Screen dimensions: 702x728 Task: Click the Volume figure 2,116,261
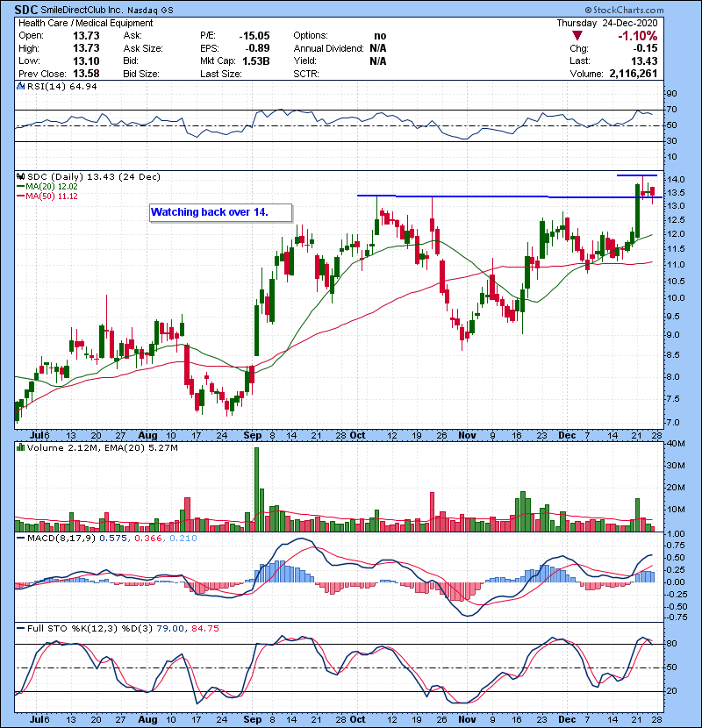[x=634, y=74]
